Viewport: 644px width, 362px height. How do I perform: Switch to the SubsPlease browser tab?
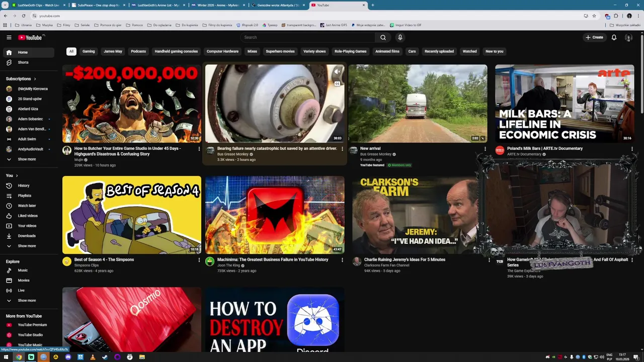98,5
